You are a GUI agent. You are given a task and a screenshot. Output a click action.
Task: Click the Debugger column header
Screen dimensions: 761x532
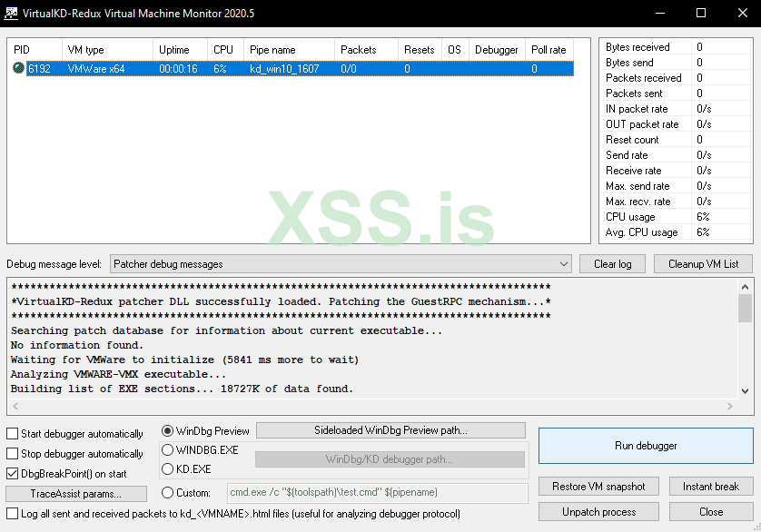coord(497,50)
